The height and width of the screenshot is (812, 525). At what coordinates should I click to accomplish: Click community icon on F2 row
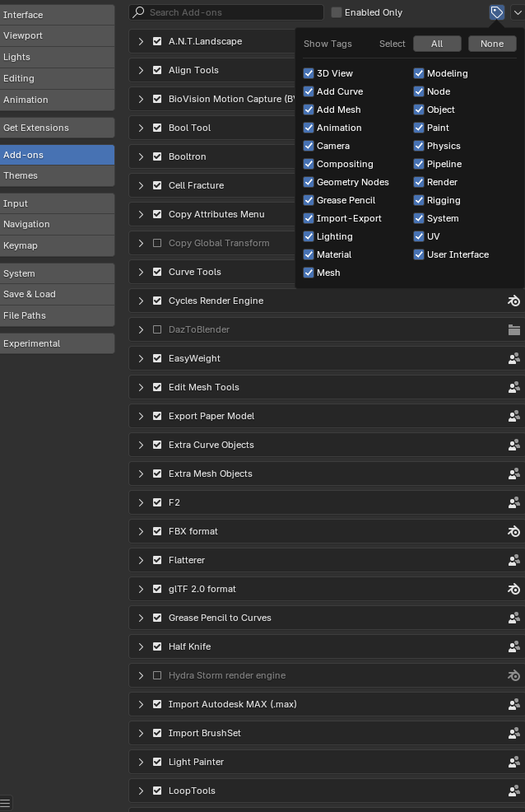513,503
